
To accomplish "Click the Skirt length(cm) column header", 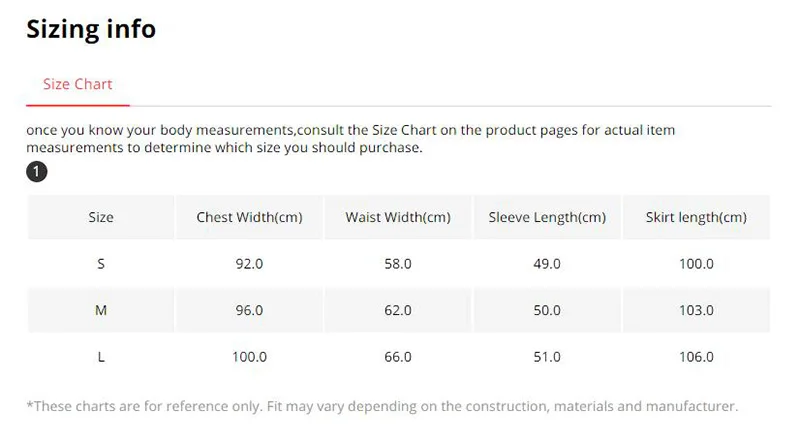I will click(x=696, y=217).
